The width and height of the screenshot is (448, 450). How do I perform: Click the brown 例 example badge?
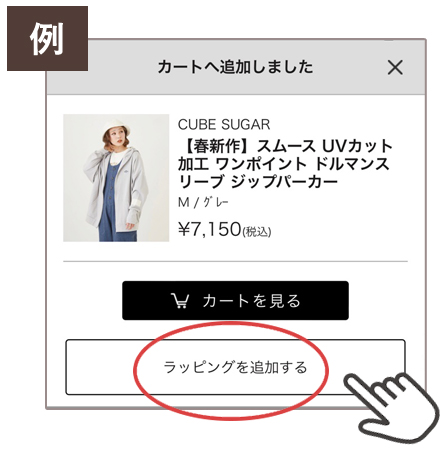pos(47,39)
